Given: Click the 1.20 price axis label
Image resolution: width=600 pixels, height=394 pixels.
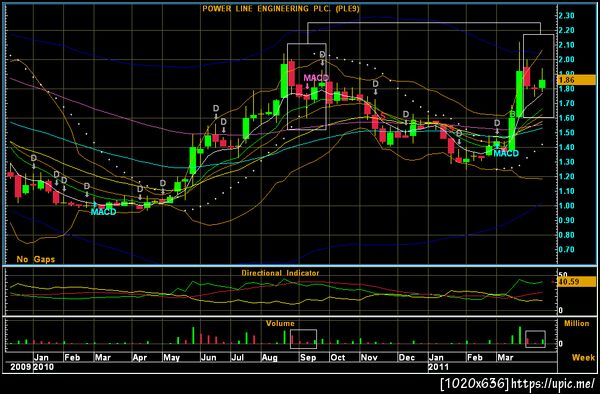Looking at the screenshot, I should [x=566, y=176].
